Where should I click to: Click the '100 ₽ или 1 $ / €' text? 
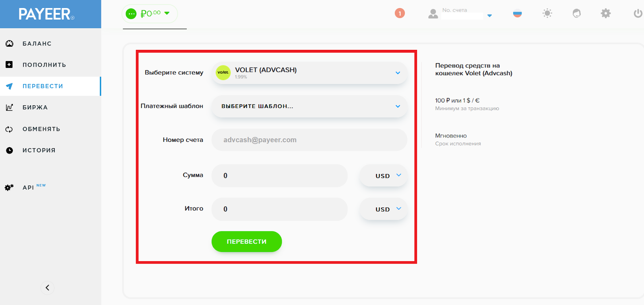[x=457, y=100]
